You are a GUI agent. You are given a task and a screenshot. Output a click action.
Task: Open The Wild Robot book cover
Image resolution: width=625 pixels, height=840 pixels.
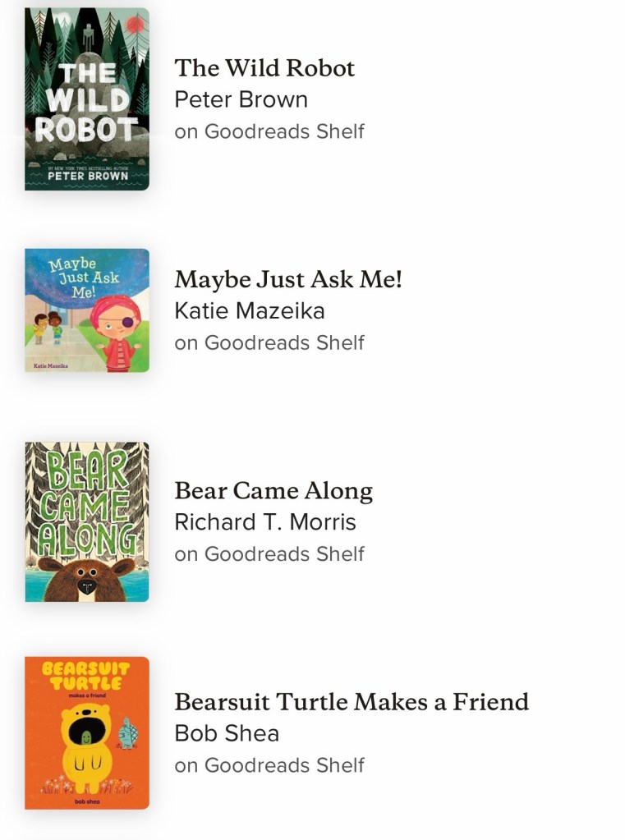87,99
